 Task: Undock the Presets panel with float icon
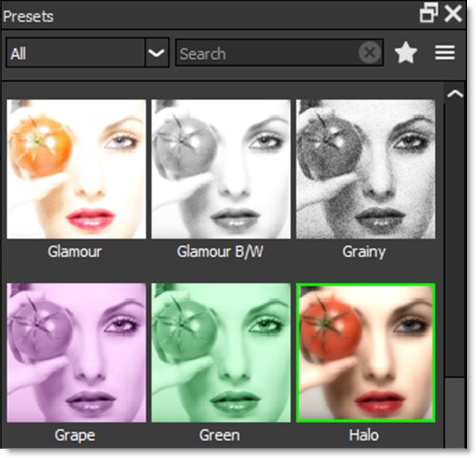point(429,14)
